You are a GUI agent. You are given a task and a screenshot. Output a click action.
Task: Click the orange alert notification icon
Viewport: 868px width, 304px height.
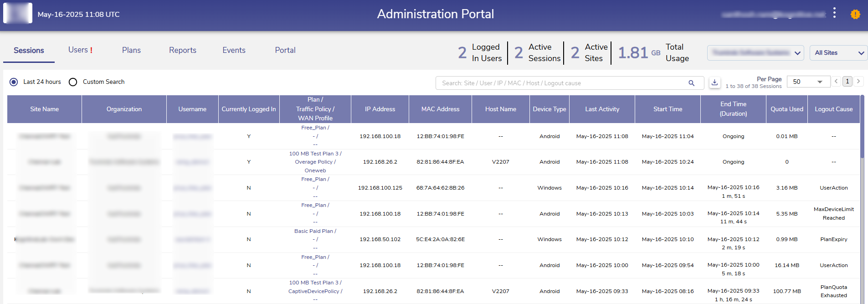click(x=855, y=14)
